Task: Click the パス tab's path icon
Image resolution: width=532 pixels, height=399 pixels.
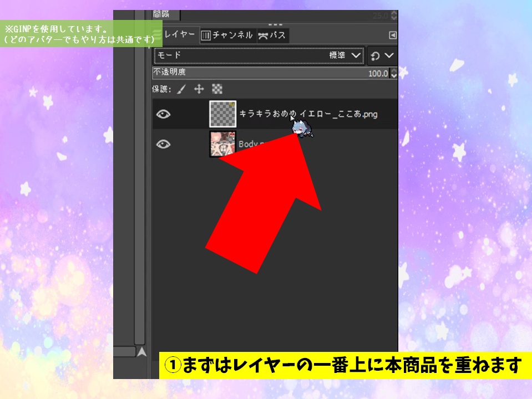Action: coord(265,34)
